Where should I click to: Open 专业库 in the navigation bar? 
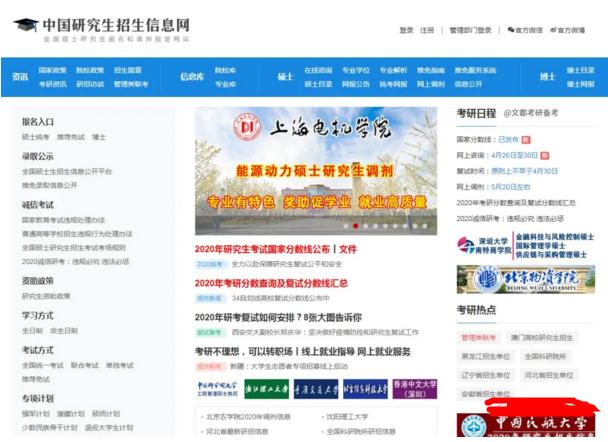point(225,84)
